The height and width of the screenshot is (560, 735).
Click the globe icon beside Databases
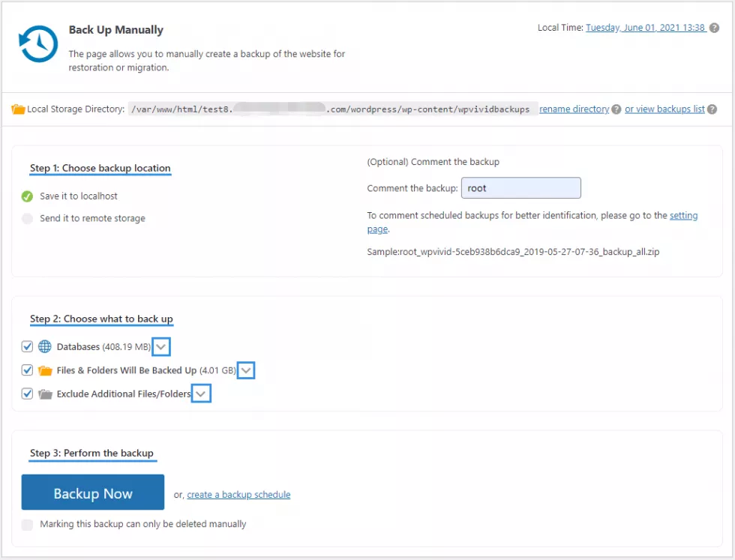[x=44, y=346]
